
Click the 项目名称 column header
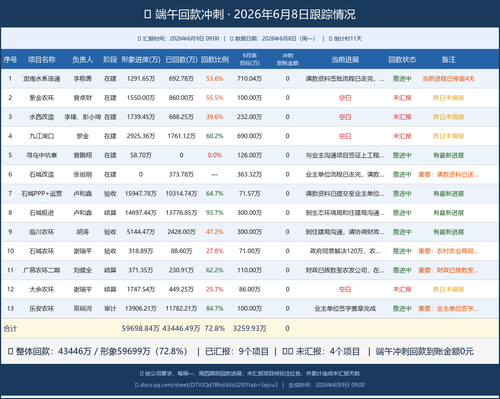point(42,60)
